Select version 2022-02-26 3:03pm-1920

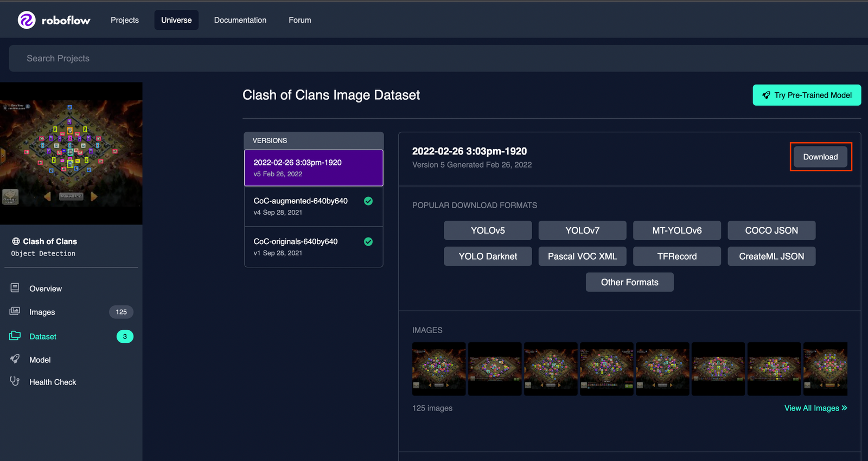[x=314, y=168]
